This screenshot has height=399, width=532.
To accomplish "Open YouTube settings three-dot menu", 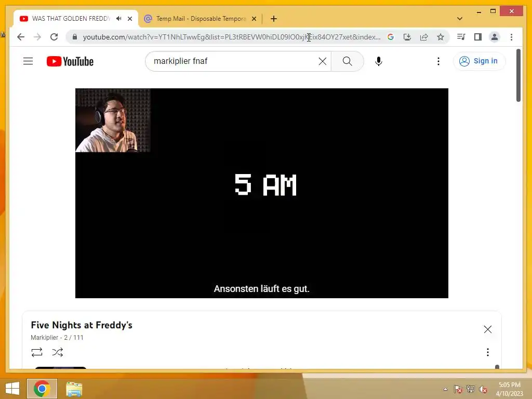I will click(x=438, y=61).
